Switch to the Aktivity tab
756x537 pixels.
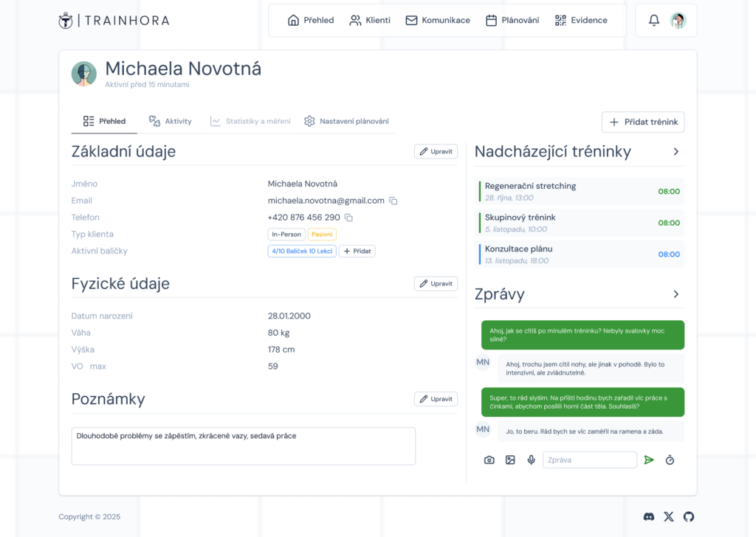pos(171,121)
